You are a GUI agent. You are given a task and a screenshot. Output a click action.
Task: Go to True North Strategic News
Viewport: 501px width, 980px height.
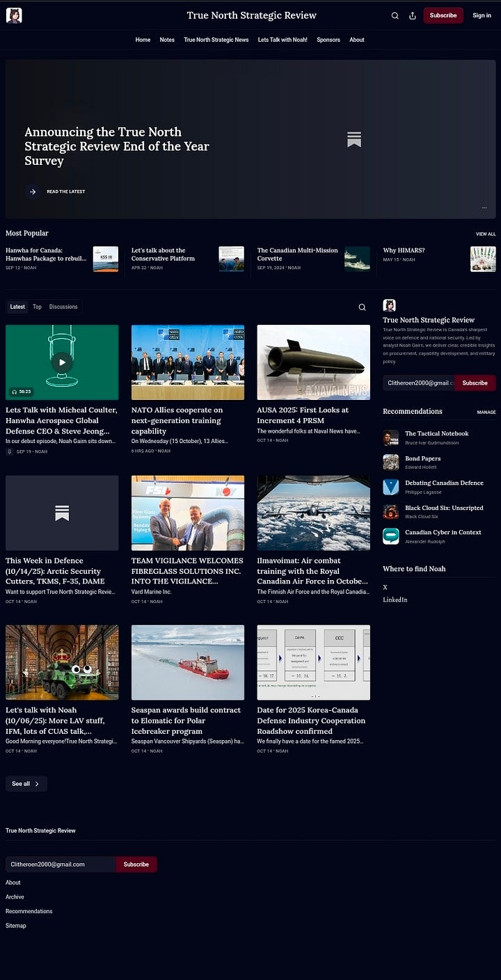[216, 40]
